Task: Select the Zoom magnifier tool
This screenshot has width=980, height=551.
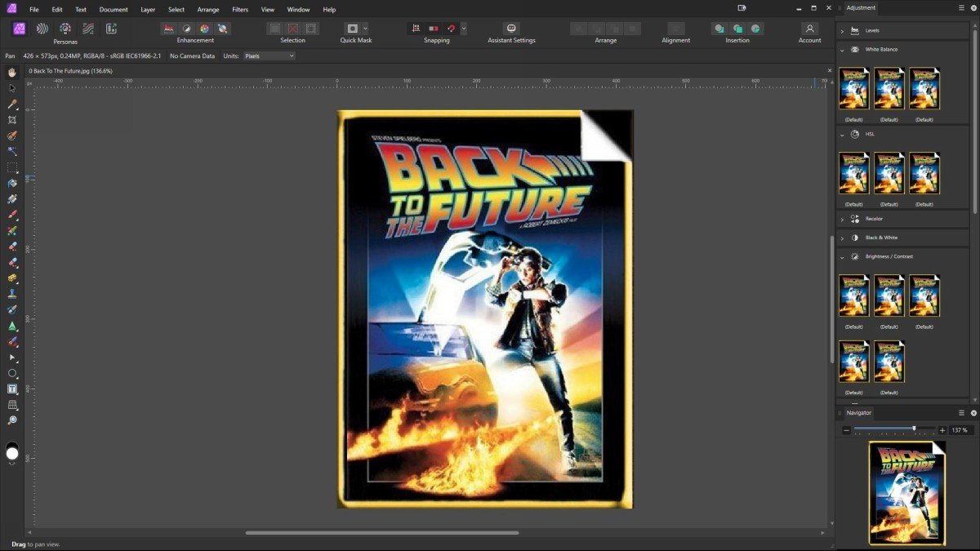Action: 12,420
